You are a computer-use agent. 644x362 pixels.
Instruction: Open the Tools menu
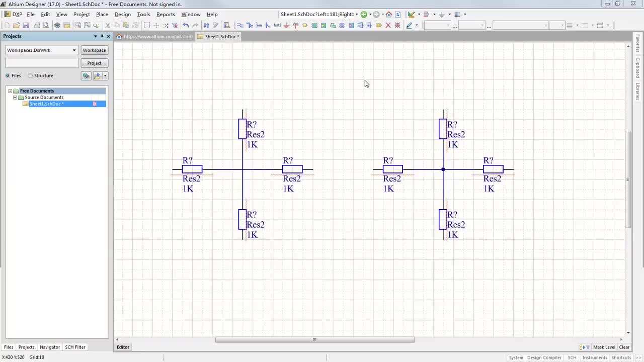(x=143, y=14)
